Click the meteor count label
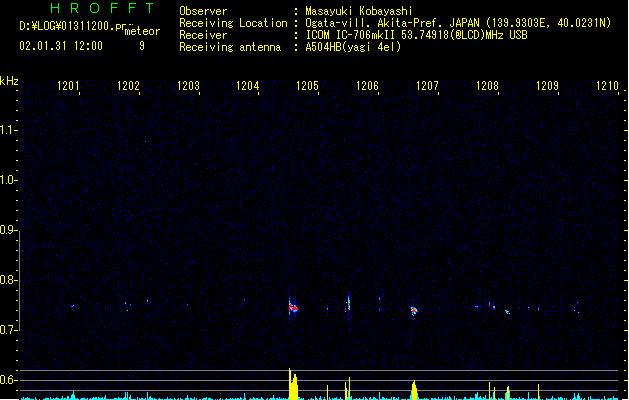Screen dimensions: 629x400 (x=142, y=31)
